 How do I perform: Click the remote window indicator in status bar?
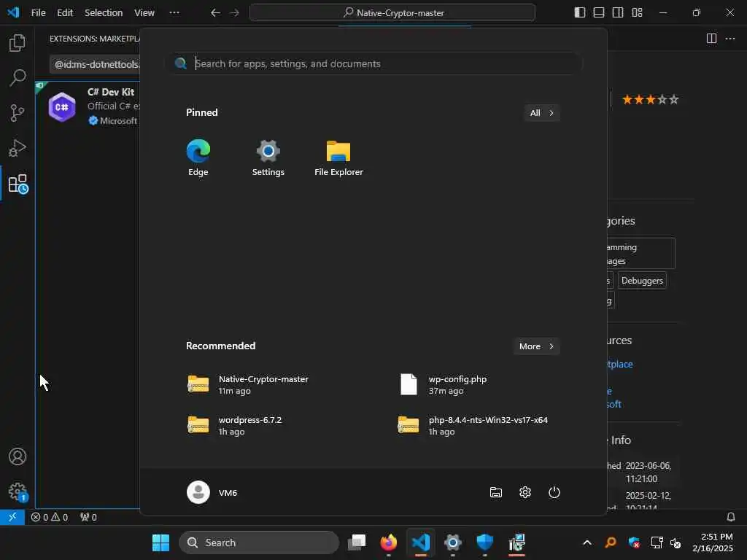tap(12, 517)
